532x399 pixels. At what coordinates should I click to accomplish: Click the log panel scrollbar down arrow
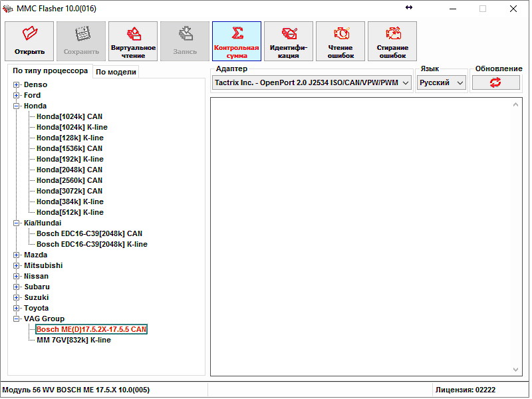tap(517, 370)
